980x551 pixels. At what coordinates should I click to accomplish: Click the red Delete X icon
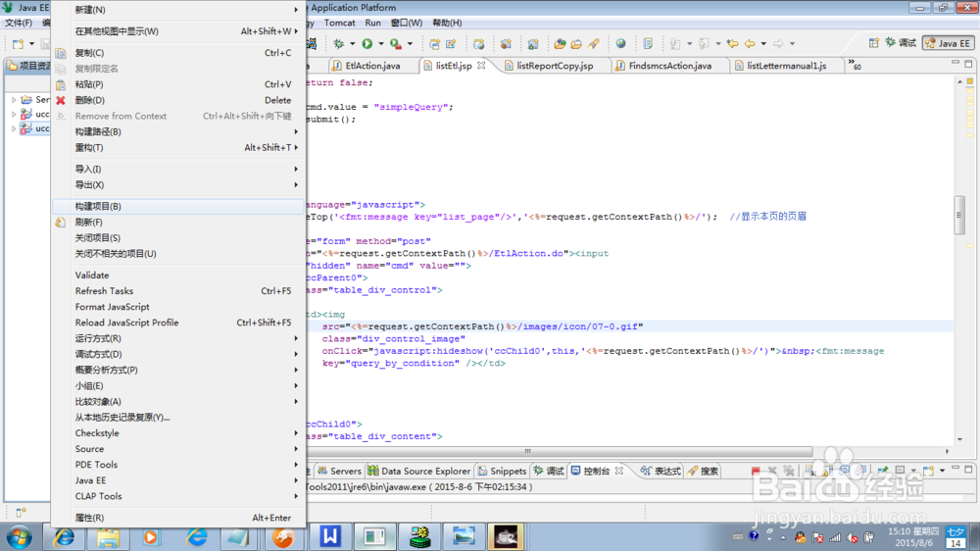pos(61,100)
